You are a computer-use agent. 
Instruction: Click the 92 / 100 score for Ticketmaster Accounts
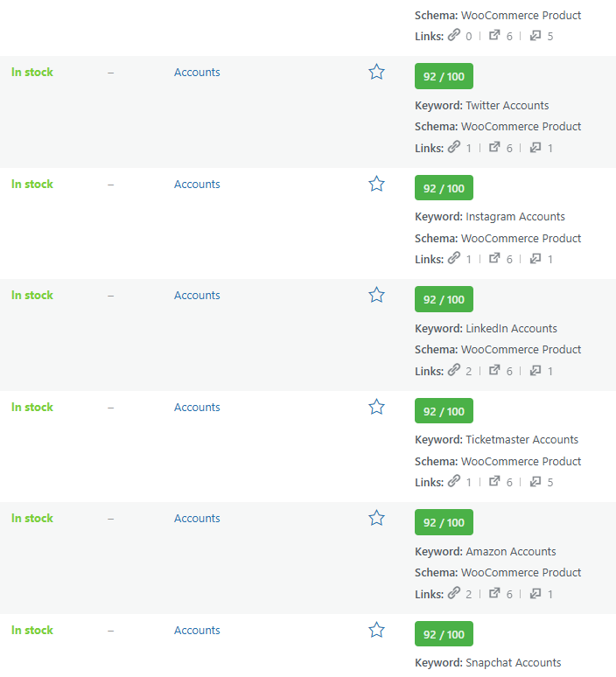coord(444,411)
